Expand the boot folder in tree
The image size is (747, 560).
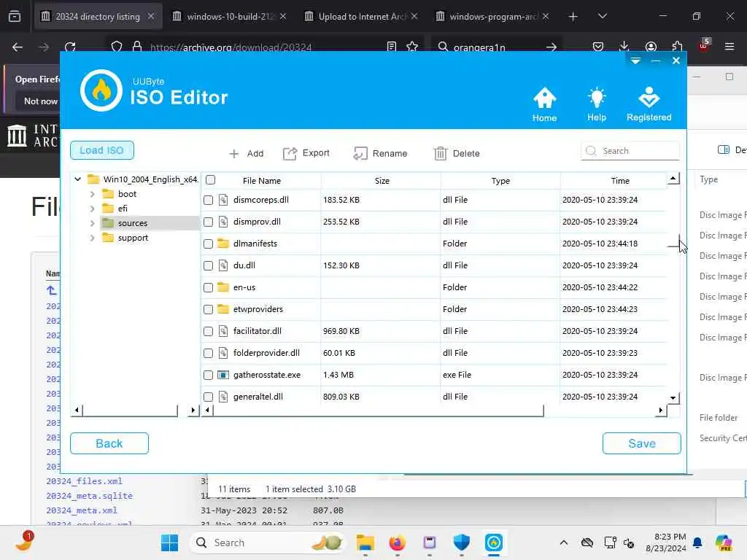(93, 194)
